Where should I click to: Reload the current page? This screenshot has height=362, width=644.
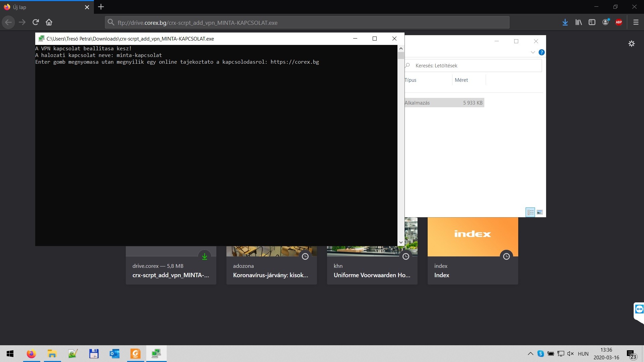(x=36, y=22)
